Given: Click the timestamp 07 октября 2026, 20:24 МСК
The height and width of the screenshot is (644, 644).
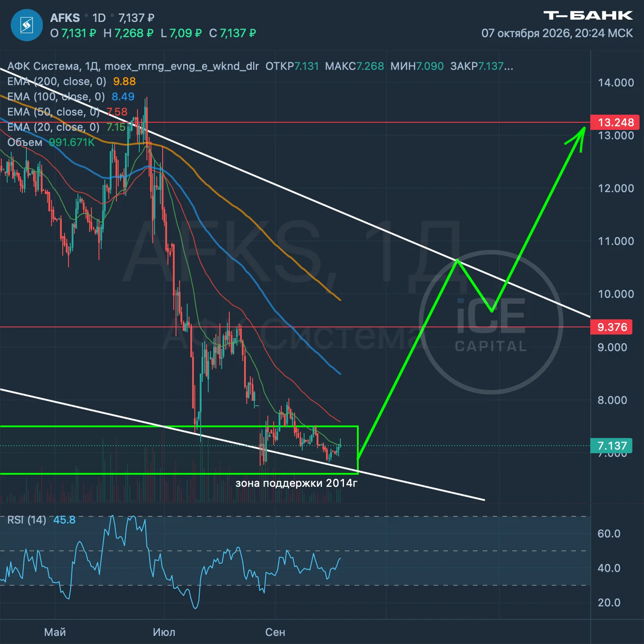Looking at the screenshot, I should point(557,33).
